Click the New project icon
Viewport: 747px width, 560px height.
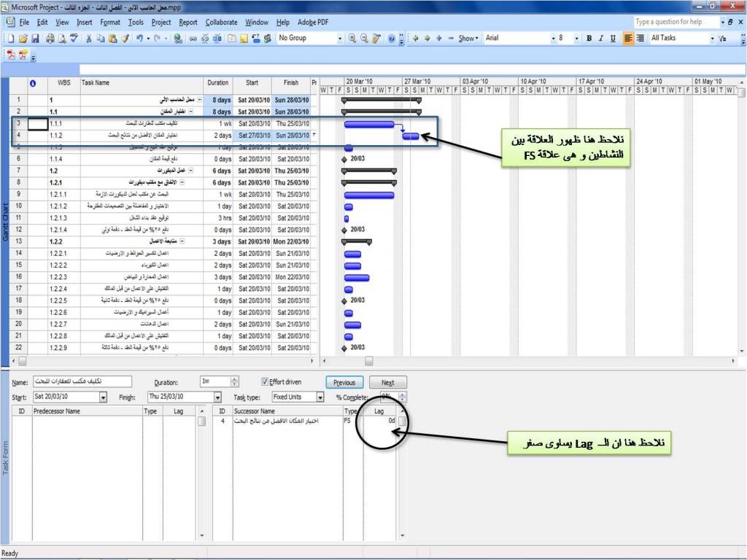coord(11,39)
